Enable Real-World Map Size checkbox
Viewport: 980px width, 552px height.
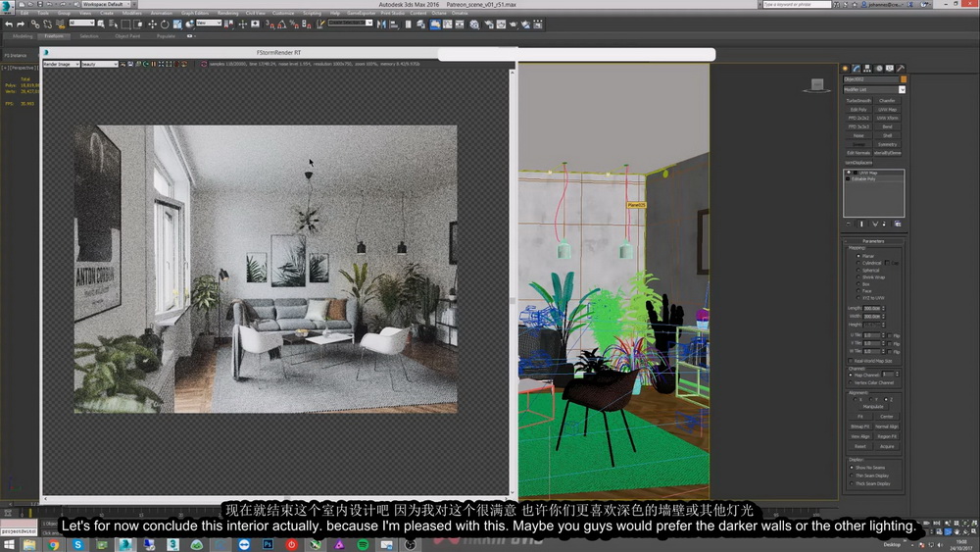tap(851, 361)
